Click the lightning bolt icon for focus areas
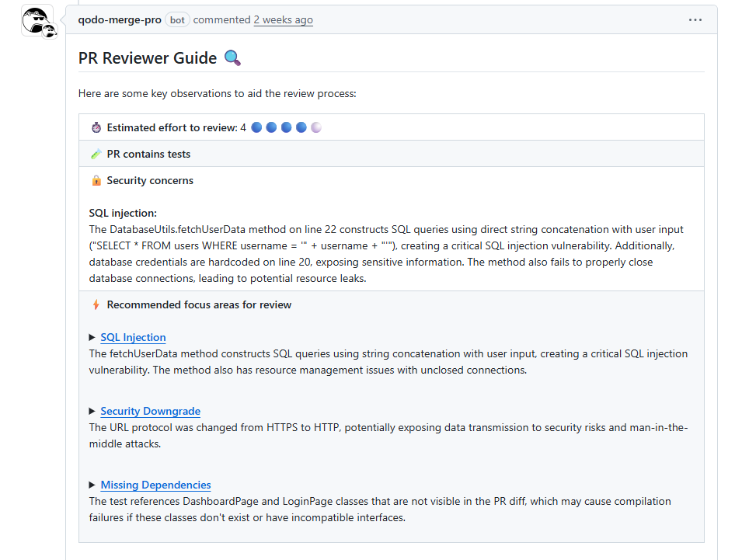This screenshot has height=560, width=749. [96, 304]
